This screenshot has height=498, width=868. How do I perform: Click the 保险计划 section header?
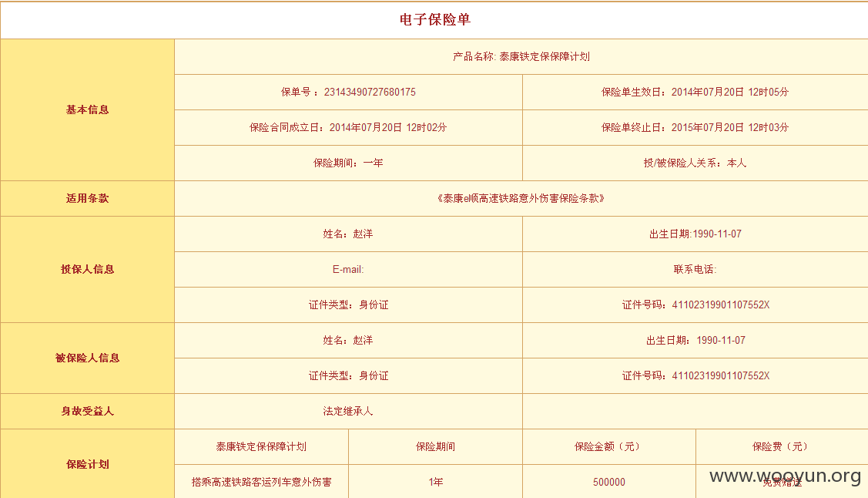[x=88, y=464]
